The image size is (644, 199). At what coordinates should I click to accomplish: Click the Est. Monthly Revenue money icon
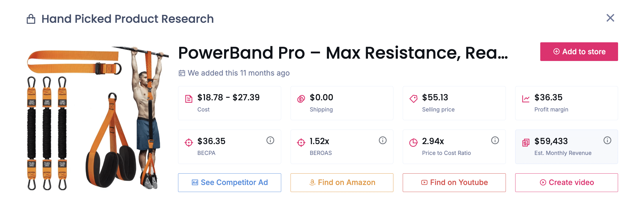[526, 142]
